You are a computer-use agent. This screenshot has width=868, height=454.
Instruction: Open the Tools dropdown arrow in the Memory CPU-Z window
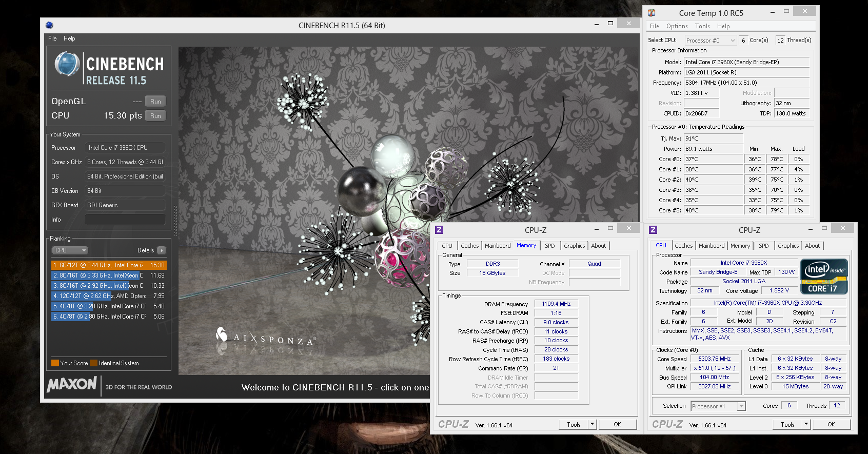click(592, 424)
